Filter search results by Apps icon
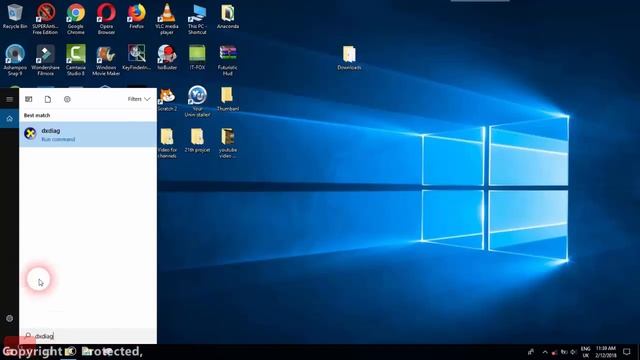Image resolution: width=640 pixels, height=360 pixels. [x=29, y=99]
